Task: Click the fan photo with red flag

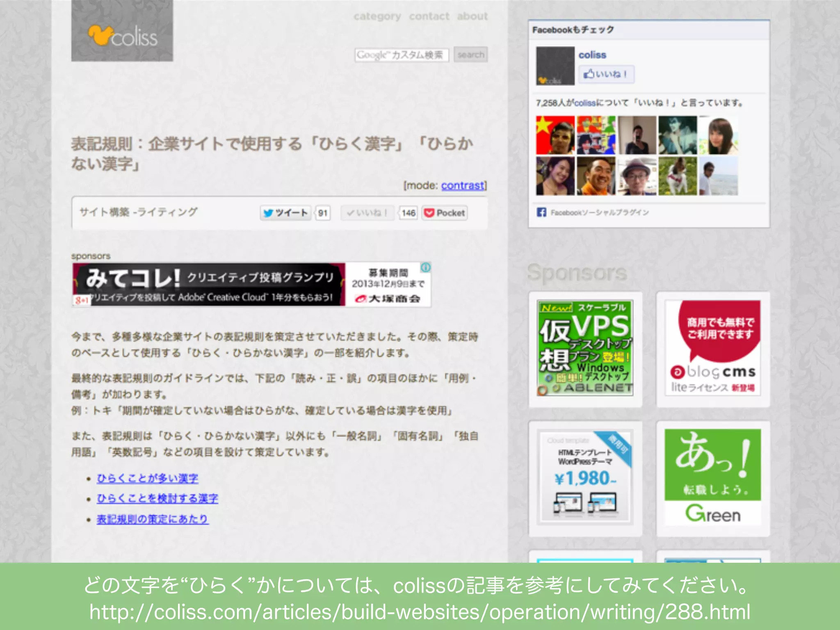Action: (555, 135)
